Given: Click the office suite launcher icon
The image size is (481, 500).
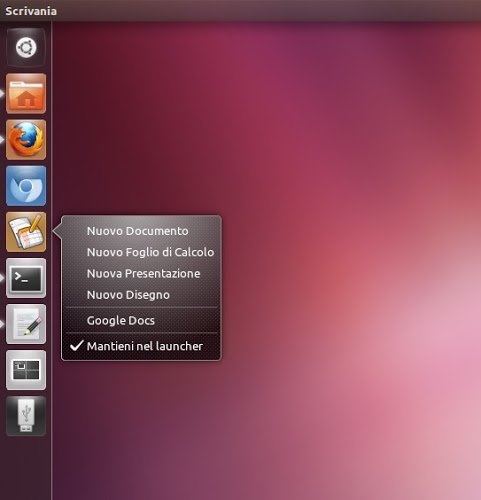Looking at the screenshot, I should pos(26,232).
